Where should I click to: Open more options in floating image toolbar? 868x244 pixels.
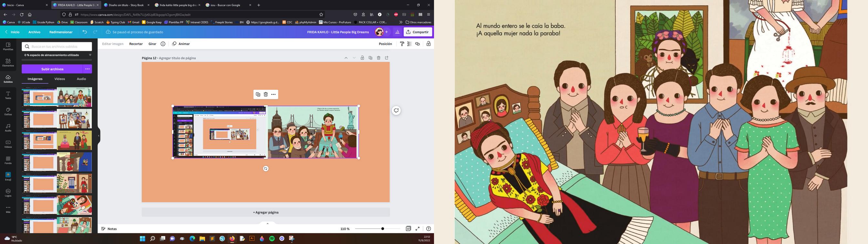273,94
